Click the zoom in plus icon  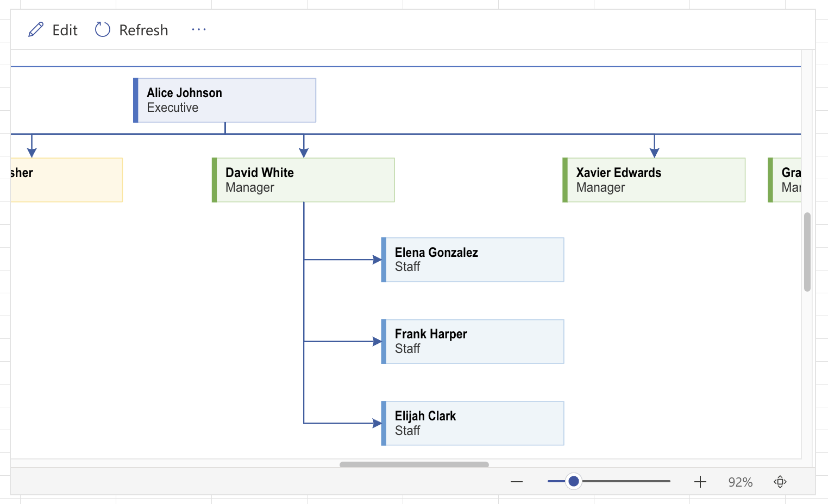(700, 482)
